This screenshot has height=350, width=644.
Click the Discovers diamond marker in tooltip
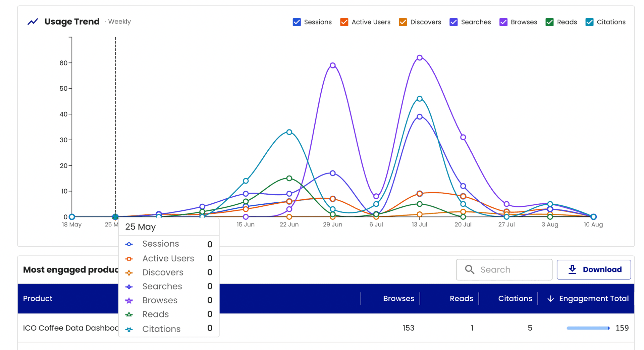[129, 273]
